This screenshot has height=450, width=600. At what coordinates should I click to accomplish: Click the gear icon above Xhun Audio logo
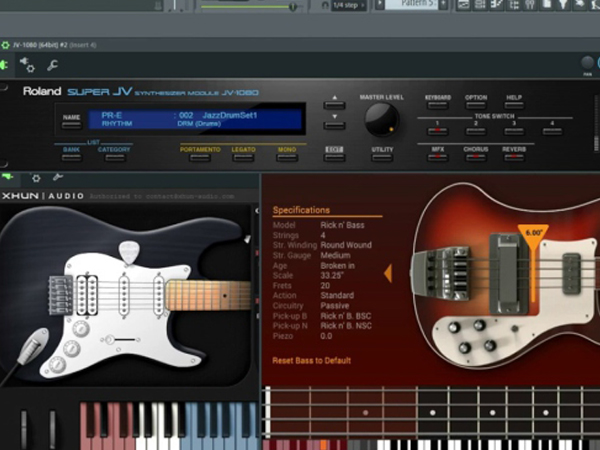pos(36,178)
